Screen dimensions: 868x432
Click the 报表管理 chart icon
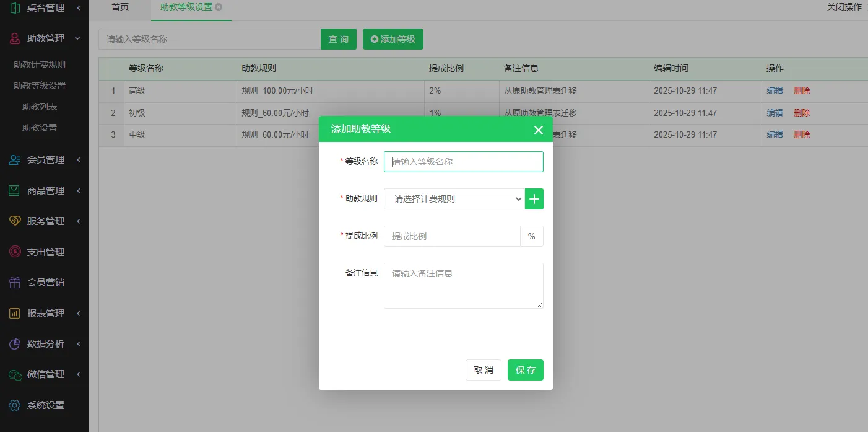click(x=15, y=314)
